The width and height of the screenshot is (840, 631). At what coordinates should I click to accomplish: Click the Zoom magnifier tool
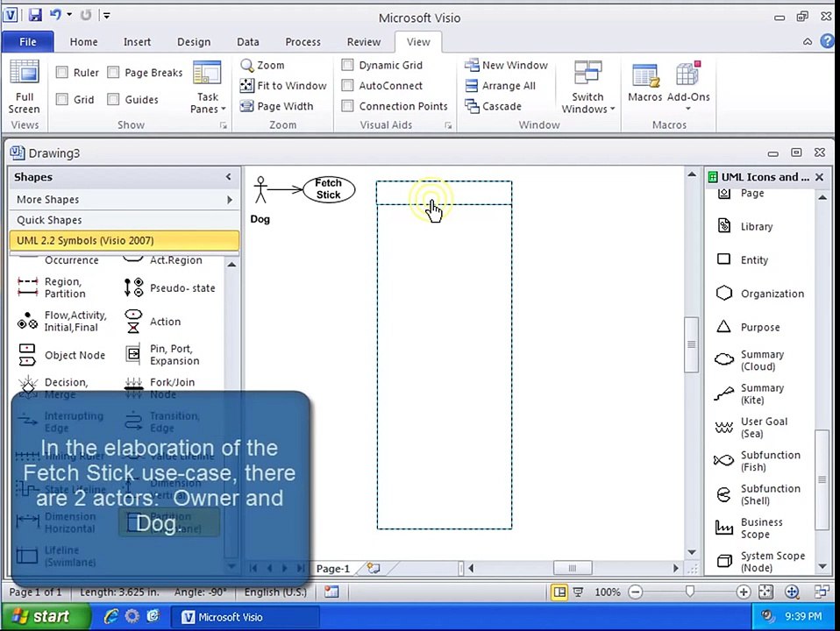click(x=262, y=66)
